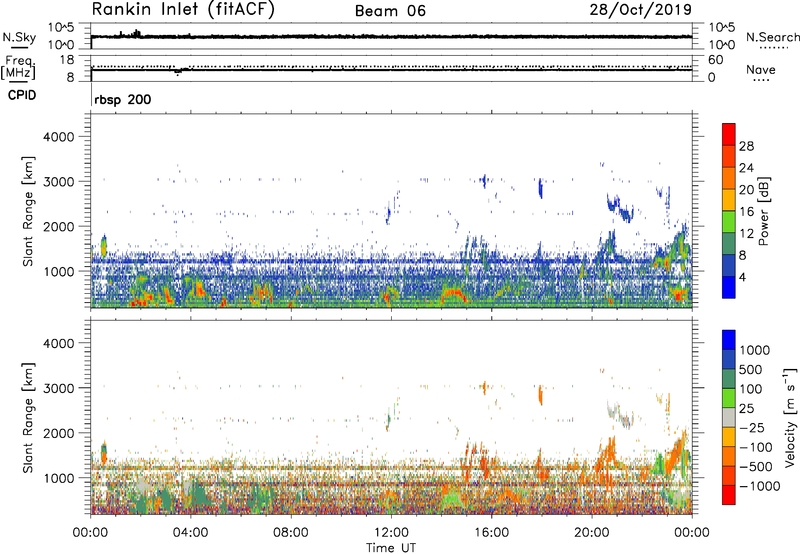Select the "CPID" row label
800x554 pixels.
pyautogui.click(x=22, y=95)
